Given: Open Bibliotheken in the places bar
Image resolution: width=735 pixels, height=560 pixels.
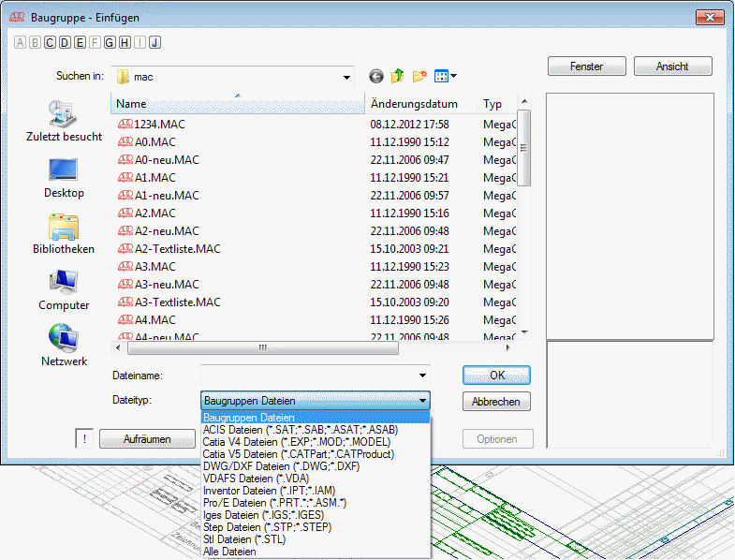Looking at the screenshot, I should [64, 234].
